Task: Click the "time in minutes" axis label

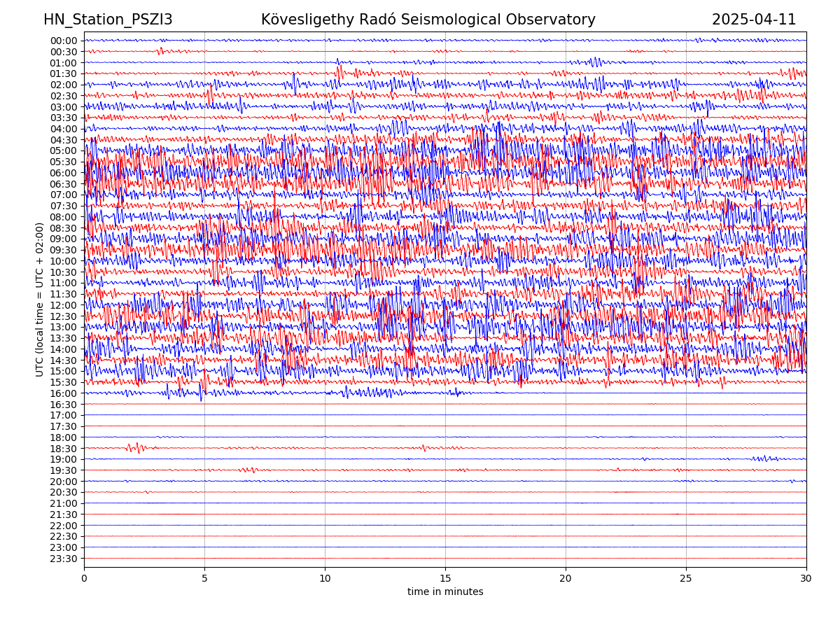Action: (445, 592)
